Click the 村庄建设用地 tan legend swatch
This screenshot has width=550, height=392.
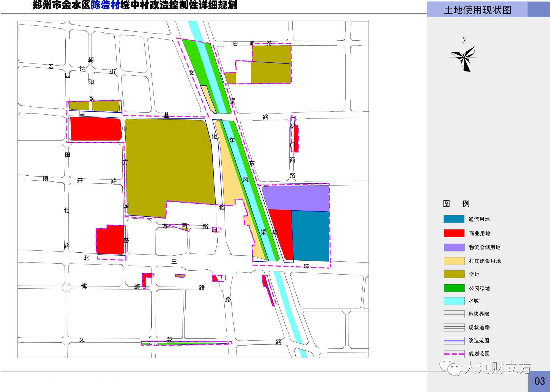[x=454, y=261]
